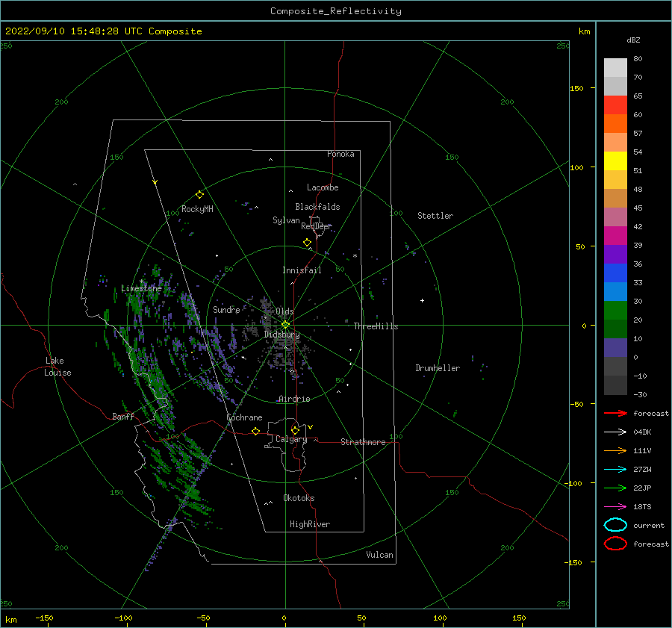Click the yellow diamond marker at radar center

click(285, 325)
